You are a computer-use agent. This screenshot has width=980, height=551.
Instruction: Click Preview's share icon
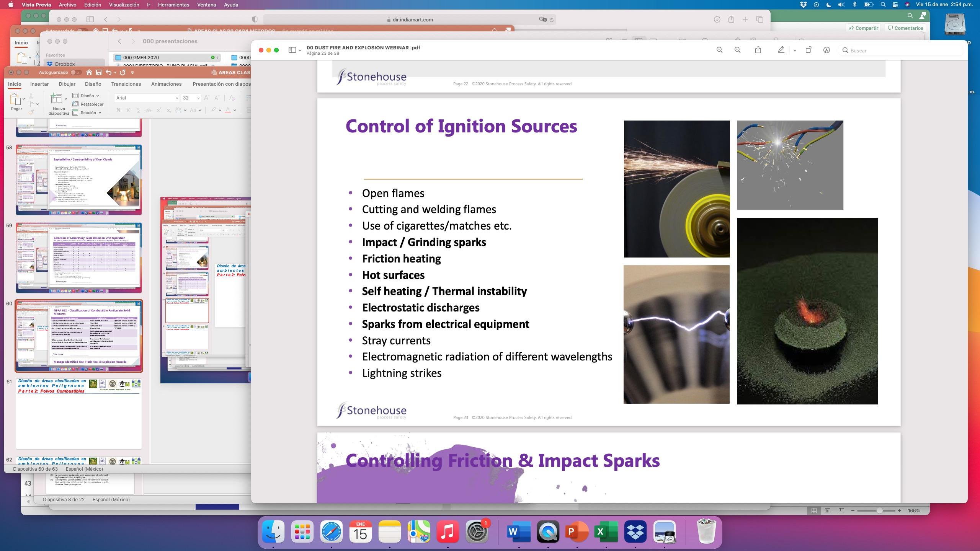click(x=758, y=50)
